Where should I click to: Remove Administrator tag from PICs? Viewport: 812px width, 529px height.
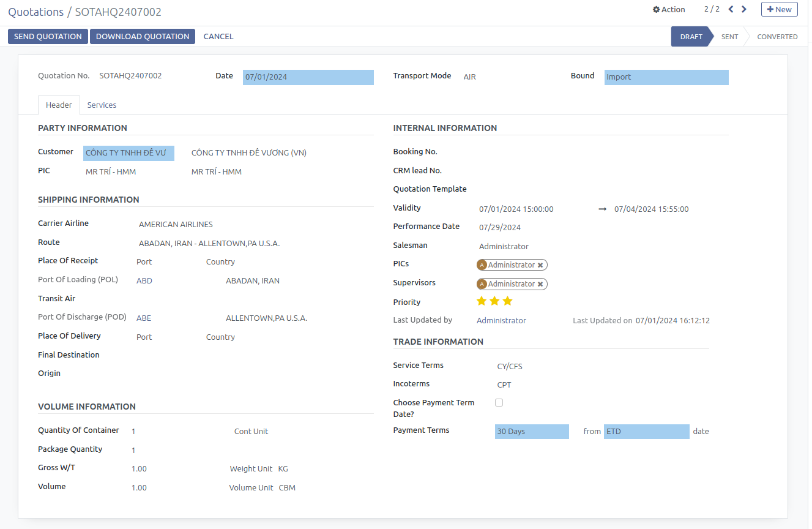(540, 265)
